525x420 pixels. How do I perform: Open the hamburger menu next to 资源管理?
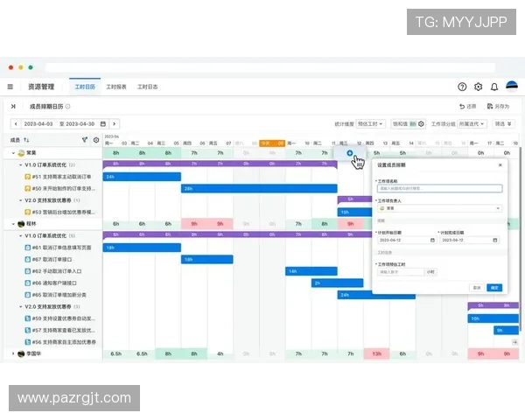10,87
